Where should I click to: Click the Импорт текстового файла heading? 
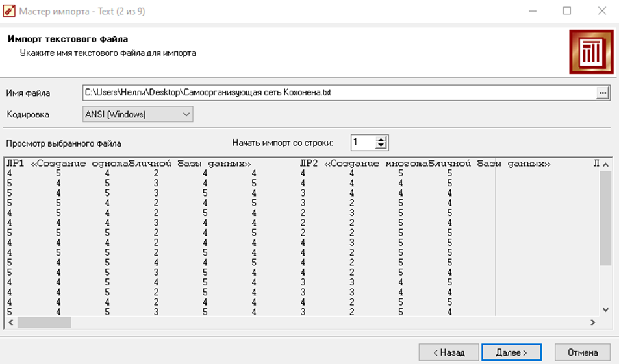click(68, 39)
